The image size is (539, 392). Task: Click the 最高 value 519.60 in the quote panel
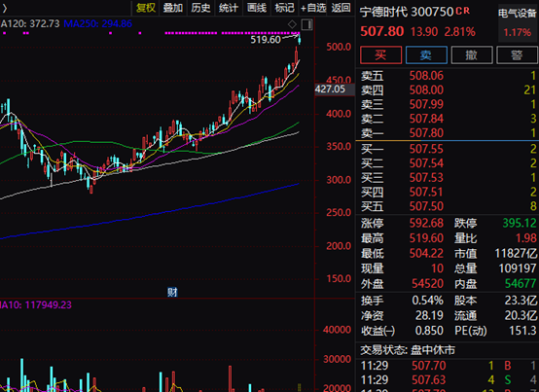coord(426,238)
